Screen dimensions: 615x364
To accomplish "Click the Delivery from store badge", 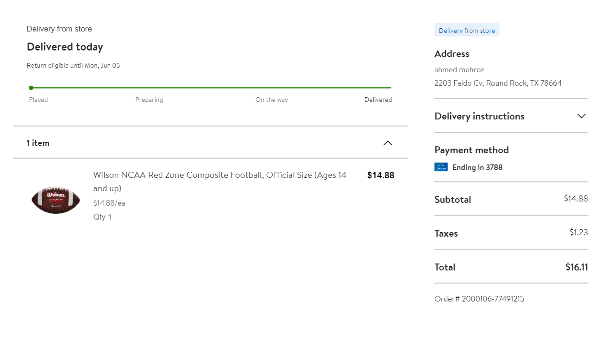I will (467, 31).
